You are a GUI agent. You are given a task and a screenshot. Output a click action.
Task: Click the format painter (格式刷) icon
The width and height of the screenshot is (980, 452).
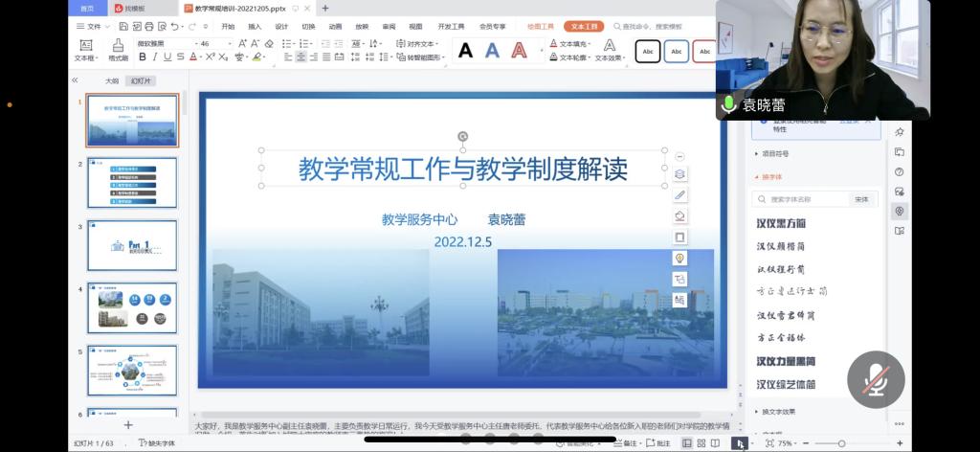(x=118, y=50)
